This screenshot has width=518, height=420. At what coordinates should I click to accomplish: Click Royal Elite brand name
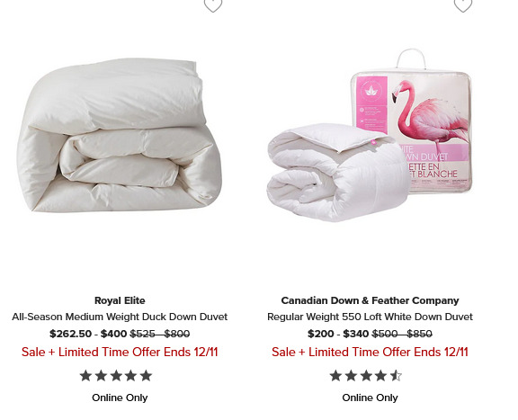120,300
